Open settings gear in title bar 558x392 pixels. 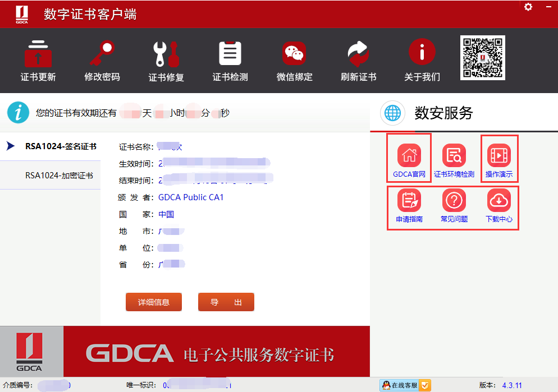pos(528,7)
